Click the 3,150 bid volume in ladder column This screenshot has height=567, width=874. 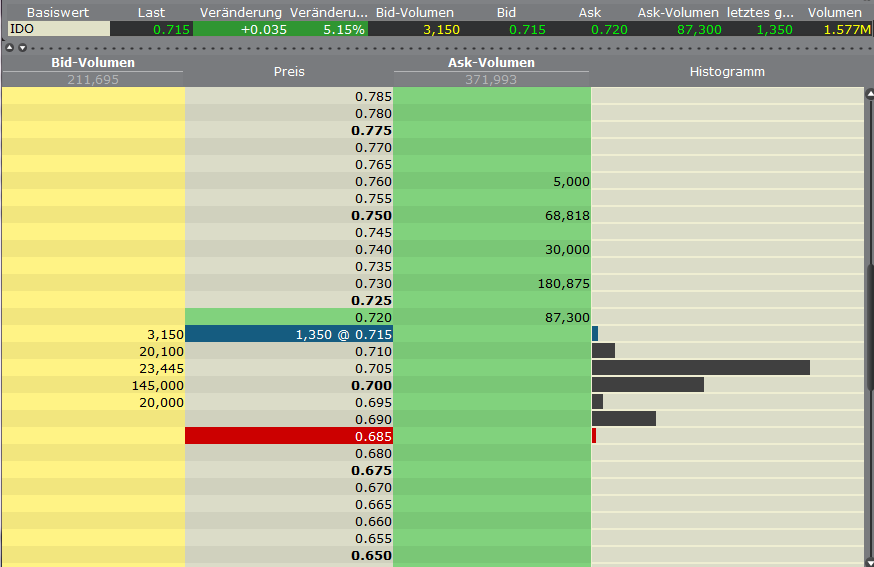pos(165,335)
